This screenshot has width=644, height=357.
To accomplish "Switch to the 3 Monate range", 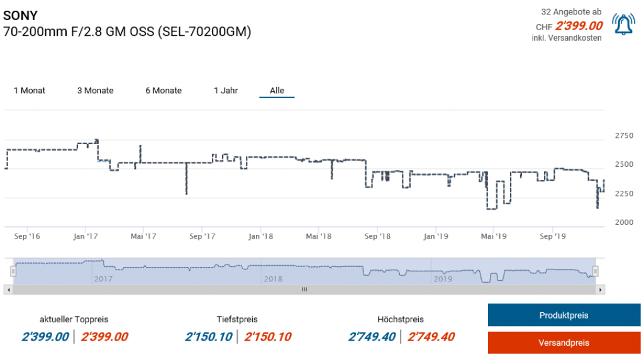I will (x=95, y=91).
